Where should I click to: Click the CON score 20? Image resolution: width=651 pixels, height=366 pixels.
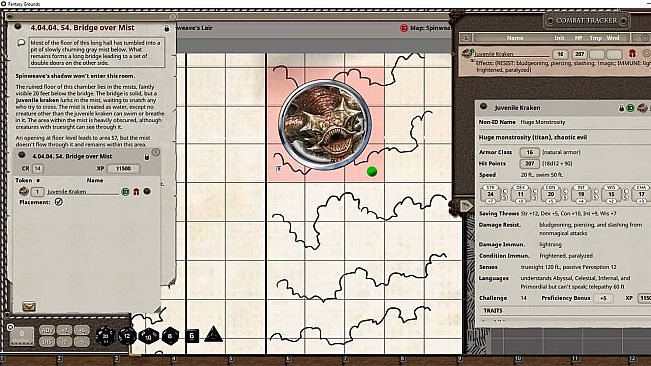pyautogui.click(x=551, y=194)
